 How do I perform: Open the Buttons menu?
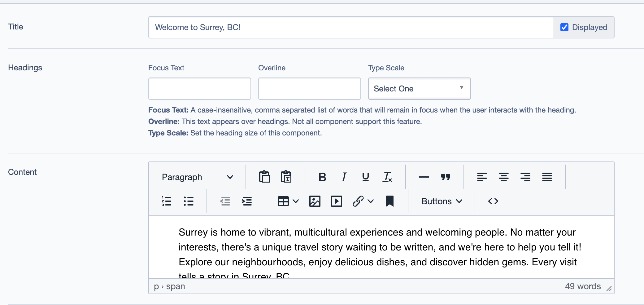coord(442,201)
